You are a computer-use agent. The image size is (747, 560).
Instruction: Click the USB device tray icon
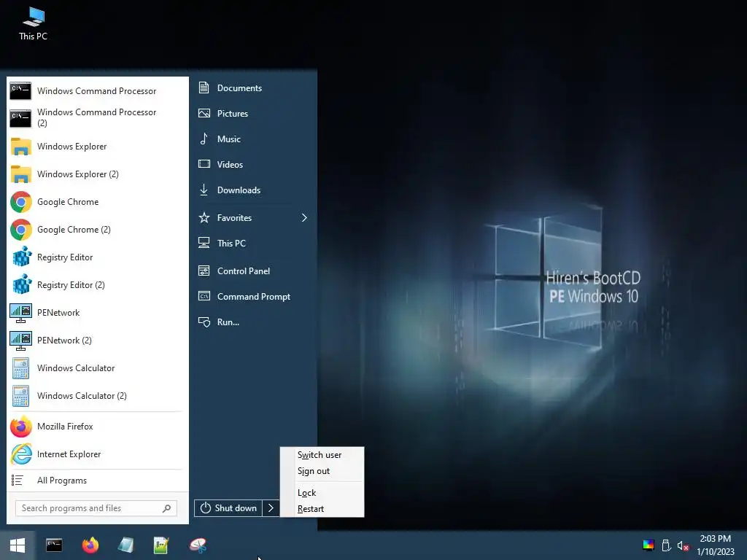666,545
